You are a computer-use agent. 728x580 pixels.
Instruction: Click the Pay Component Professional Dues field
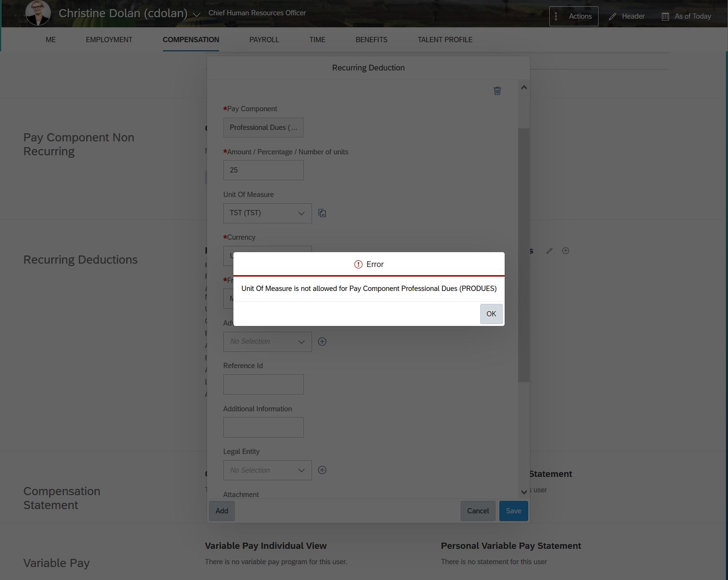coord(264,128)
